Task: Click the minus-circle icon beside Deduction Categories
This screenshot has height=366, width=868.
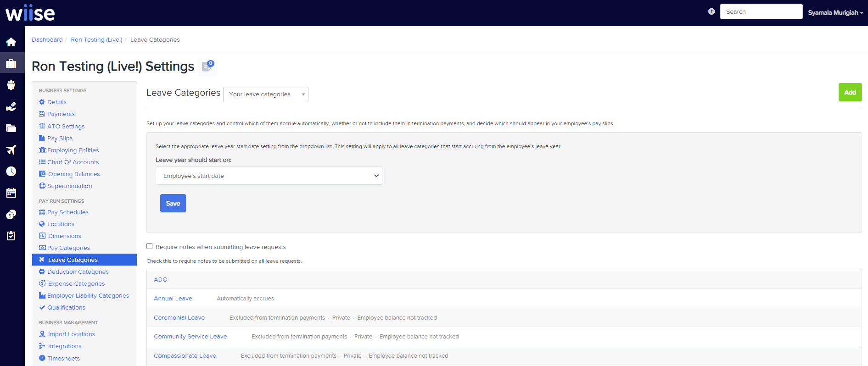Action: pyautogui.click(x=42, y=272)
